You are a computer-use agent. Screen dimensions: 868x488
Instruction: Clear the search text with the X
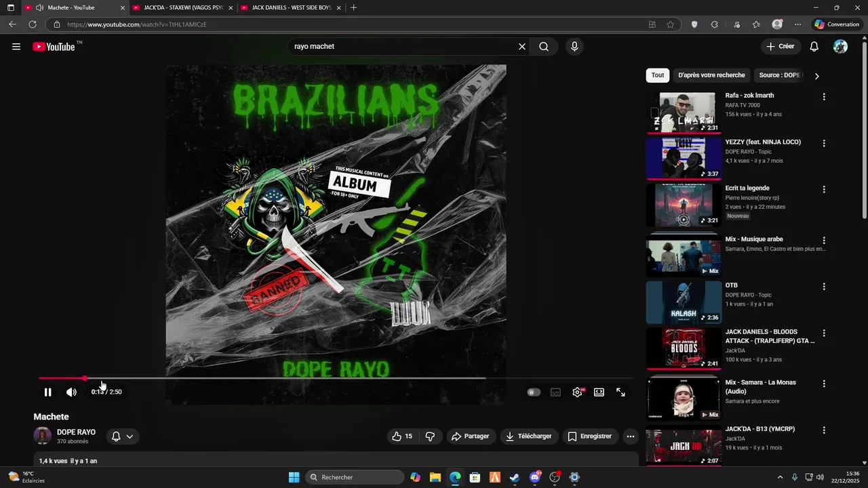522,47
